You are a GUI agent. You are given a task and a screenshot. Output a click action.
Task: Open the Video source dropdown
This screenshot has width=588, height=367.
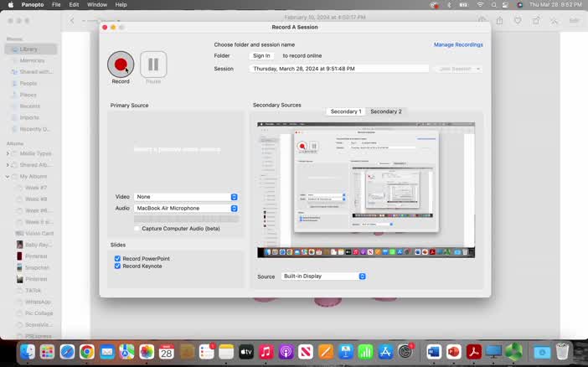[186, 197]
